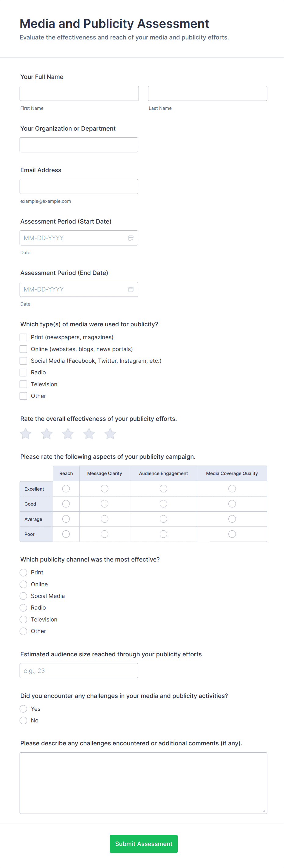Rate effectiveness with the fourth star

(x=89, y=434)
